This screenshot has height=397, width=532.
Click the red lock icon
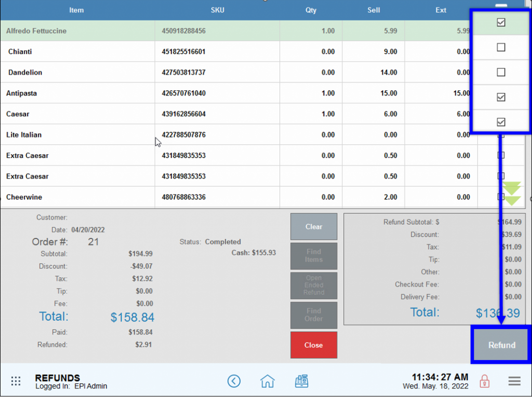(484, 381)
